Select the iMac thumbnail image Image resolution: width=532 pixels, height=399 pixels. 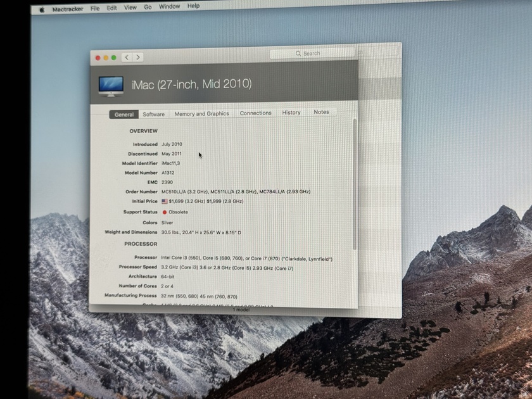point(110,83)
